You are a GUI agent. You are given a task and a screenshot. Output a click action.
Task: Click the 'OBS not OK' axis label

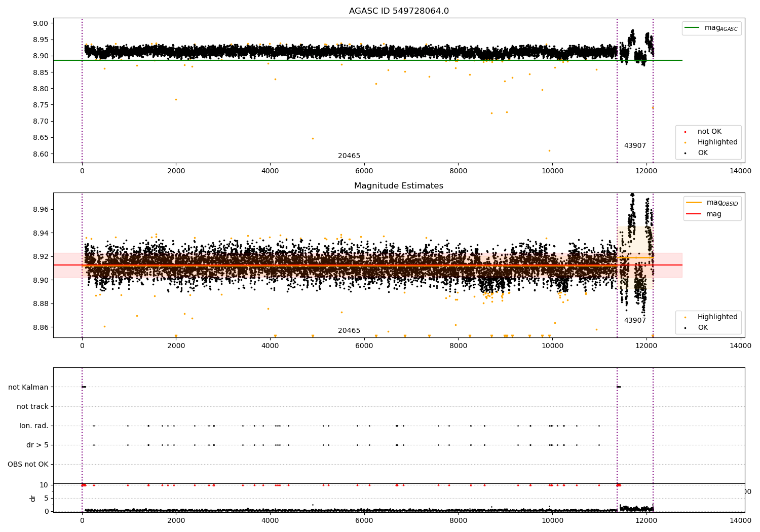[28, 464]
